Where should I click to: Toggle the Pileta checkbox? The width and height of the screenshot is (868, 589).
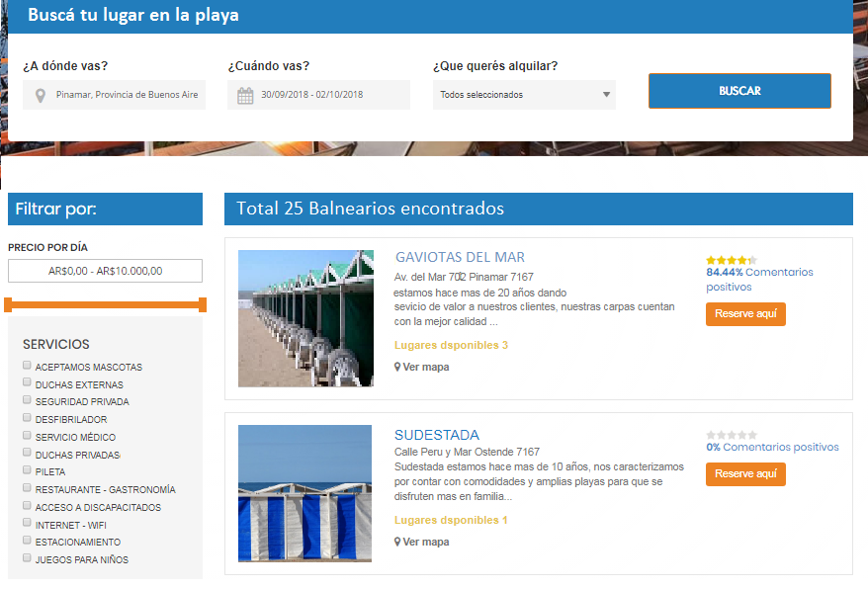pyautogui.click(x=27, y=470)
